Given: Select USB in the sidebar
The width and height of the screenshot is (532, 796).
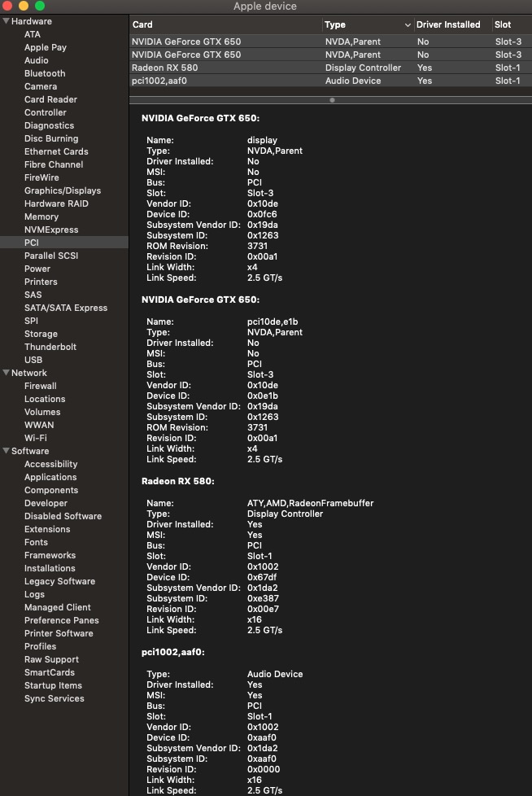Looking at the screenshot, I should (x=33, y=360).
